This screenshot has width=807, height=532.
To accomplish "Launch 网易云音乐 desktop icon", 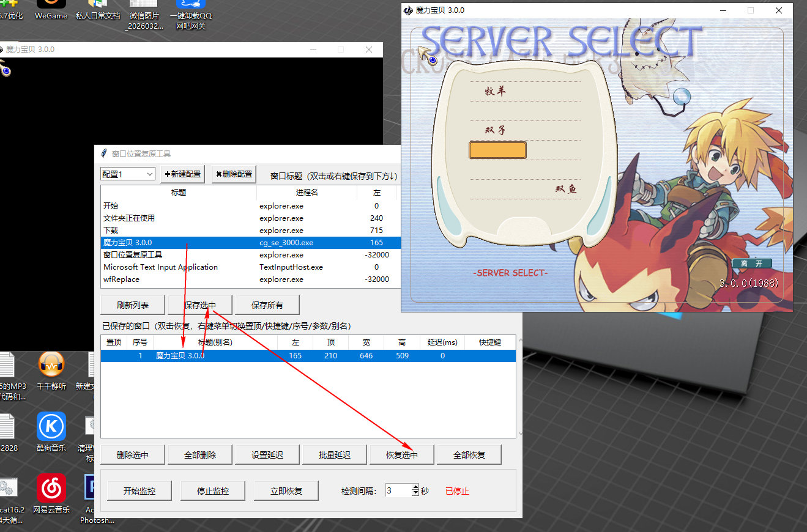I will (x=51, y=493).
